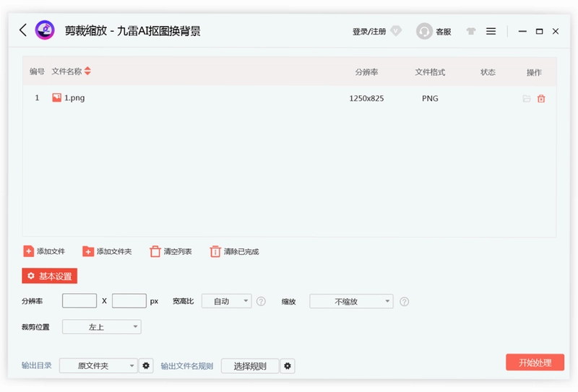The height and width of the screenshot is (392, 578).
Task: Sort files with 文件名称 sort arrows
Action: 87,71
